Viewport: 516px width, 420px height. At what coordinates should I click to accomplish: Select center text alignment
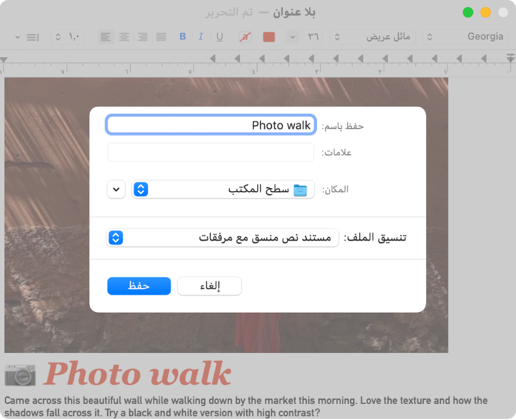coord(124,37)
